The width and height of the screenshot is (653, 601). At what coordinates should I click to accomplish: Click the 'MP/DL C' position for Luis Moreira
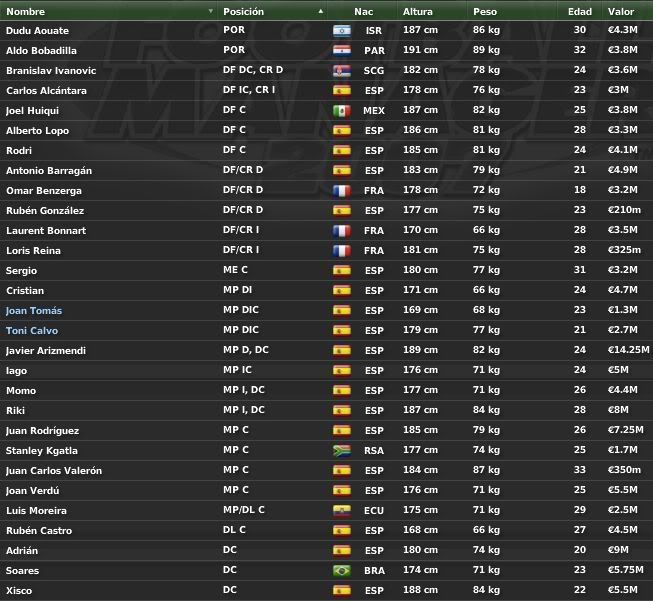point(244,510)
